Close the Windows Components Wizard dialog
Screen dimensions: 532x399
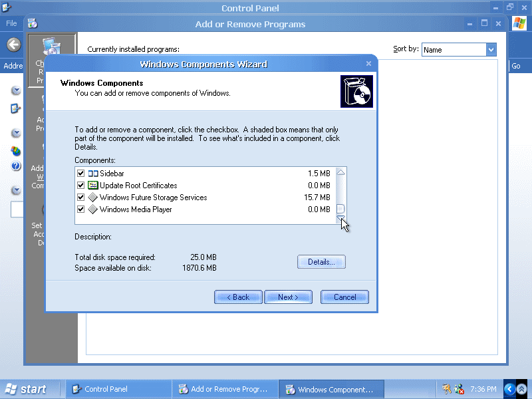pos(369,64)
